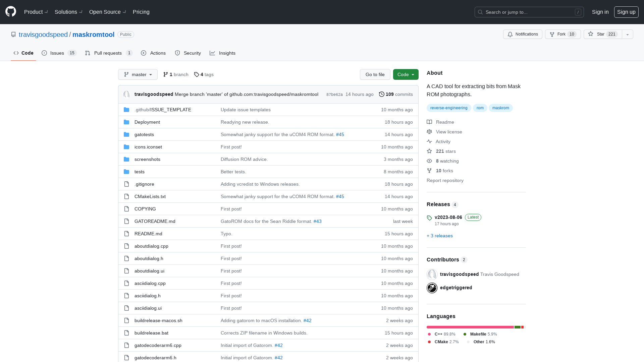Click the CMake language entry

(x=443, y=342)
